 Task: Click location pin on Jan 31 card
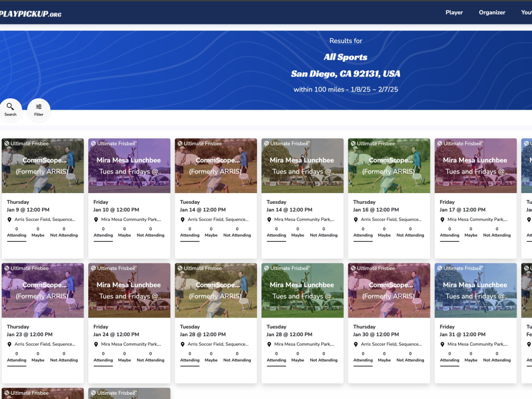click(x=443, y=344)
